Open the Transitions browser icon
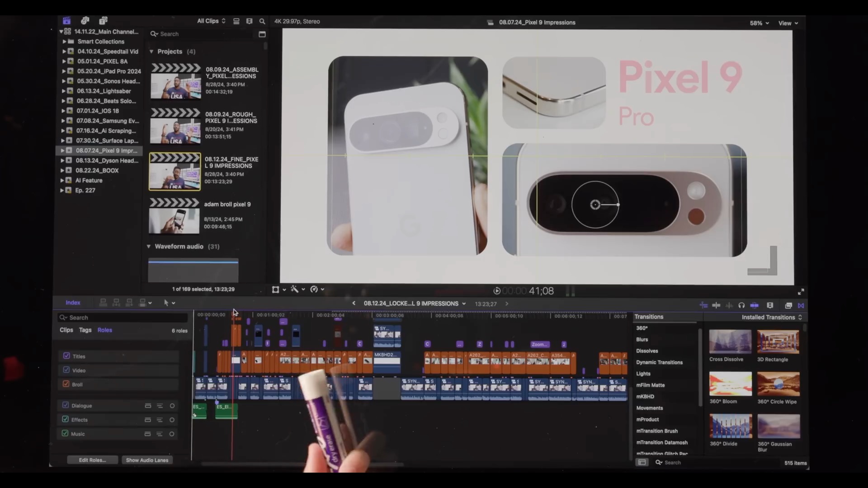The height and width of the screenshot is (488, 868). pos(801,305)
